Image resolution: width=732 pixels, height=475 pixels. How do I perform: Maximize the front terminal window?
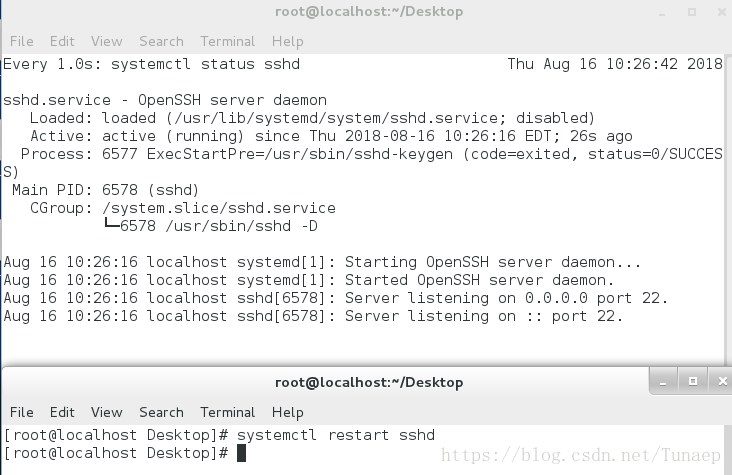click(x=693, y=382)
